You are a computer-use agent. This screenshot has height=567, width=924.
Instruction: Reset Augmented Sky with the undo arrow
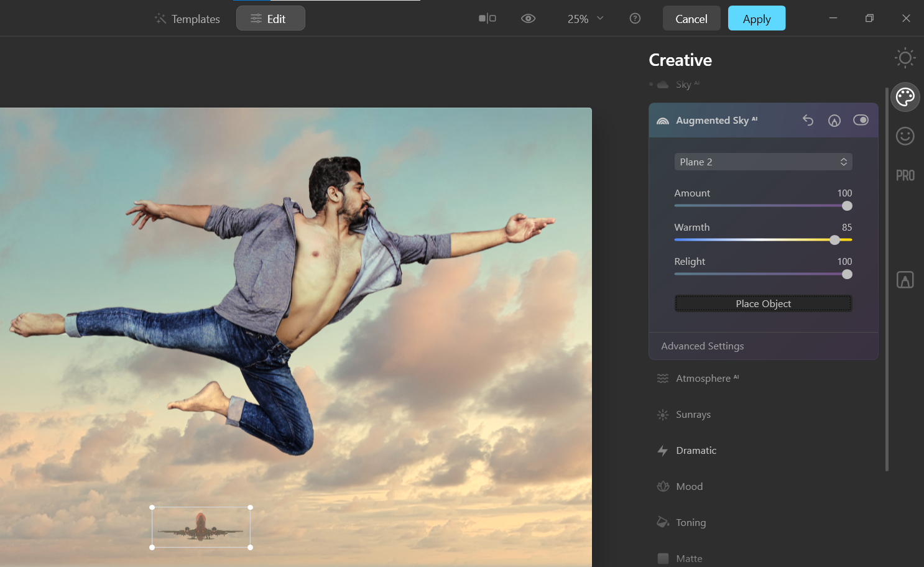pyautogui.click(x=808, y=120)
